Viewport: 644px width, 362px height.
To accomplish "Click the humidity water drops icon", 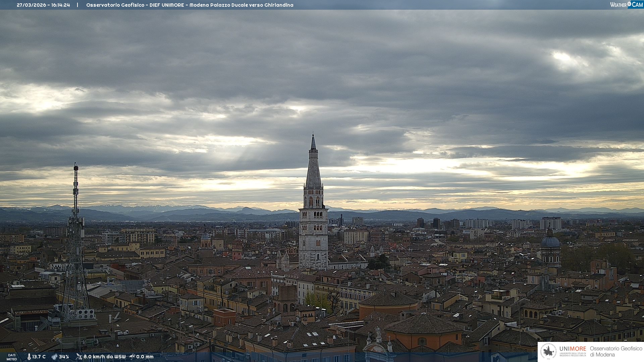I will point(54,357).
